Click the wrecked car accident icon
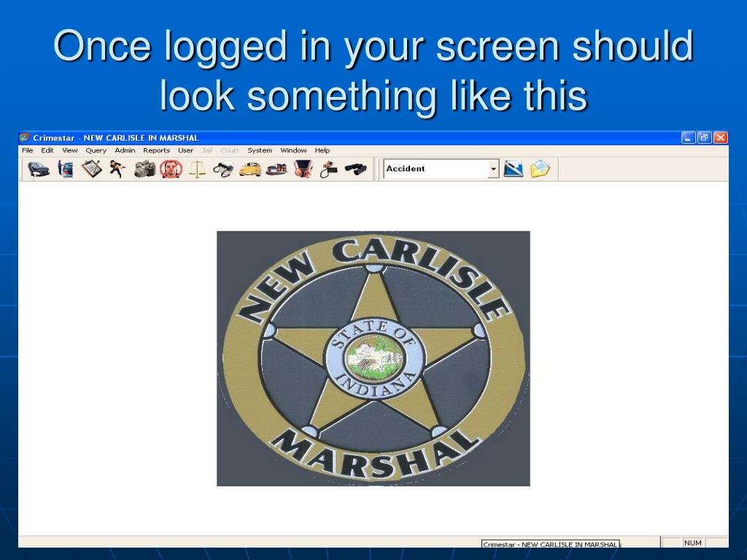This screenshot has width=747, height=560. 39,169
